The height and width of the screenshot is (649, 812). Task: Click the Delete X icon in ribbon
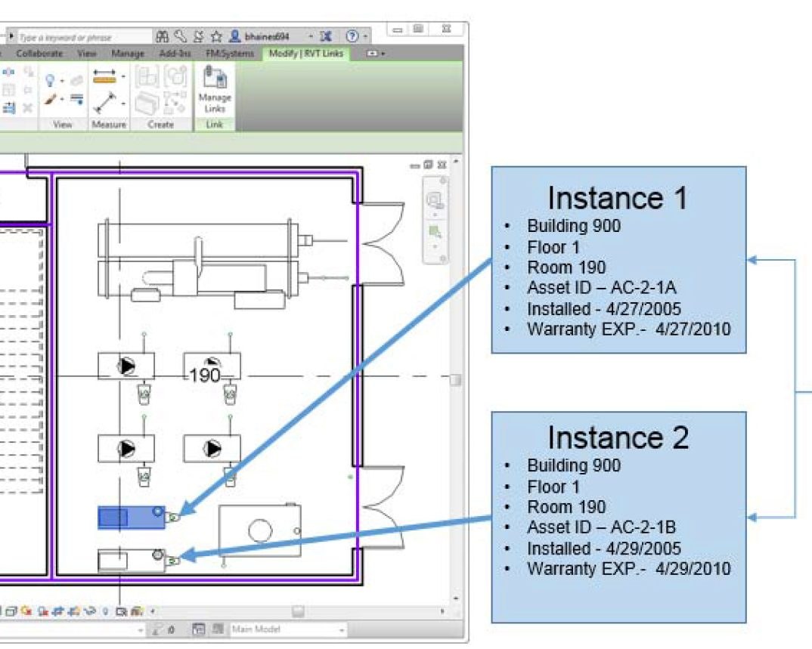point(27,107)
